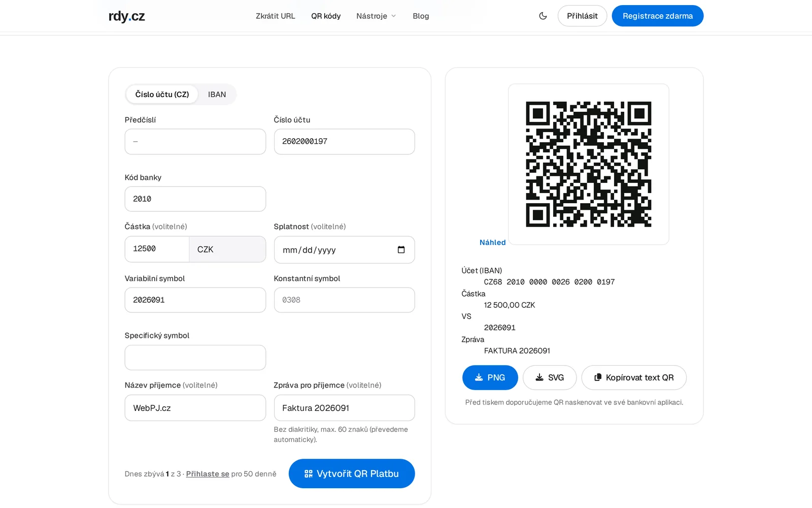812x508 pixels.
Task: Open QR kódy menu item
Action: click(326, 16)
